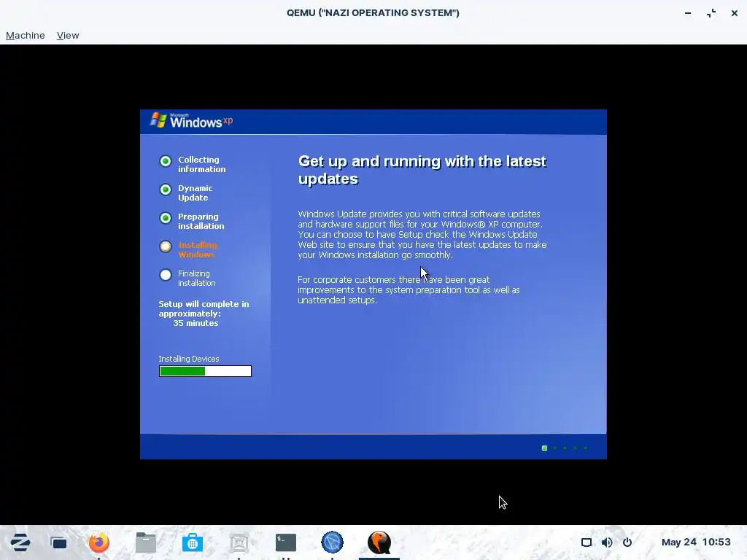The image size is (747, 560).
Task: Open the View menu
Action: pyautogui.click(x=68, y=35)
